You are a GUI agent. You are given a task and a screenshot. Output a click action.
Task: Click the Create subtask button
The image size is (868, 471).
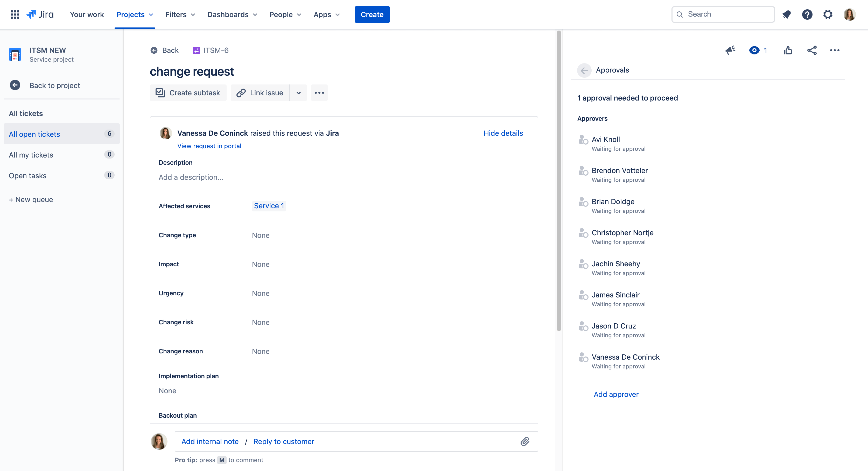point(187,92)
